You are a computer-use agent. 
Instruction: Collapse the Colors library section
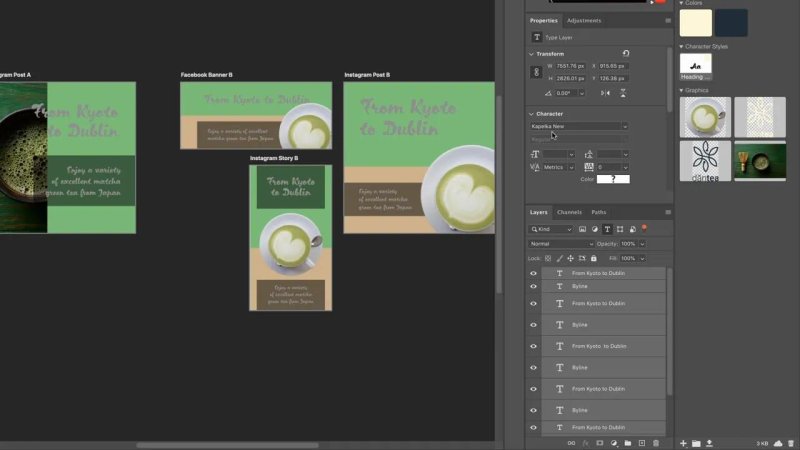click(681, 3)
